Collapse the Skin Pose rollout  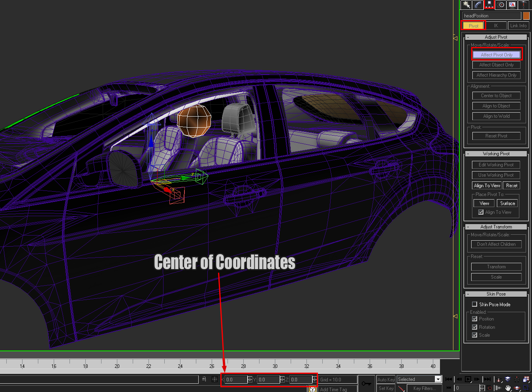coord(496,294)
